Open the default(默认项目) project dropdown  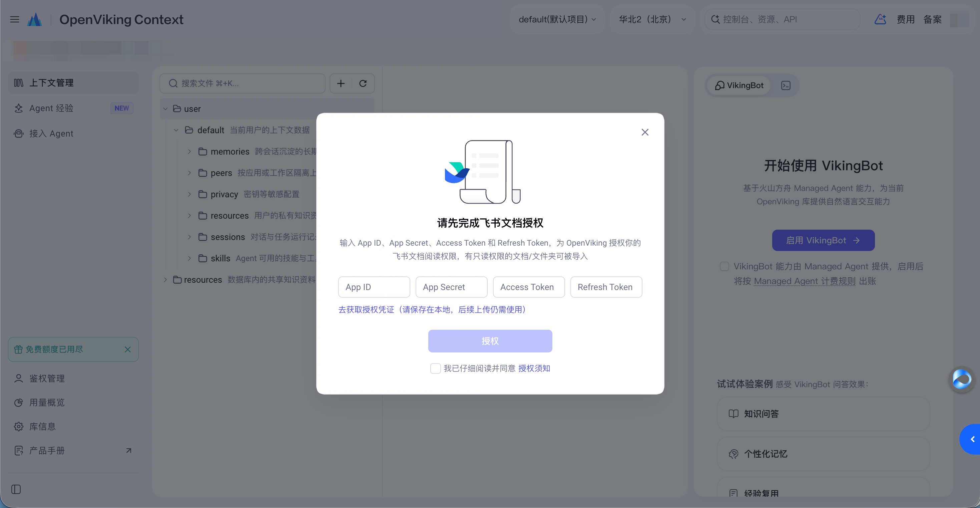[557, 19]
